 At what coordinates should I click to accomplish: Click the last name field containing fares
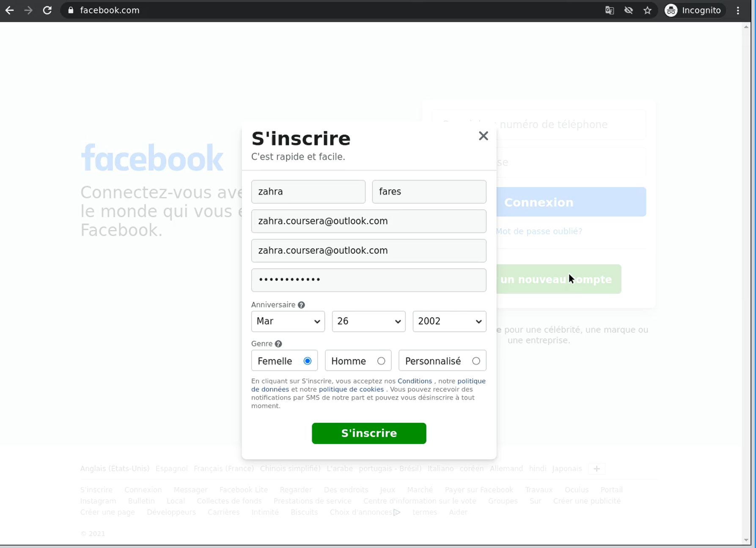point(429,192)
